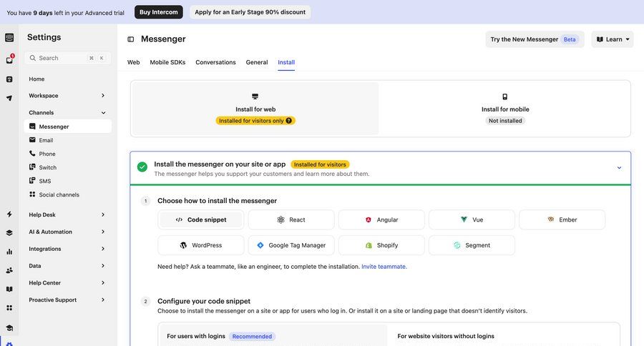644x346 pixels.
Task: Click the phone icon above Install for mobile
Action: pyautogui.click(x=504, y=97)
